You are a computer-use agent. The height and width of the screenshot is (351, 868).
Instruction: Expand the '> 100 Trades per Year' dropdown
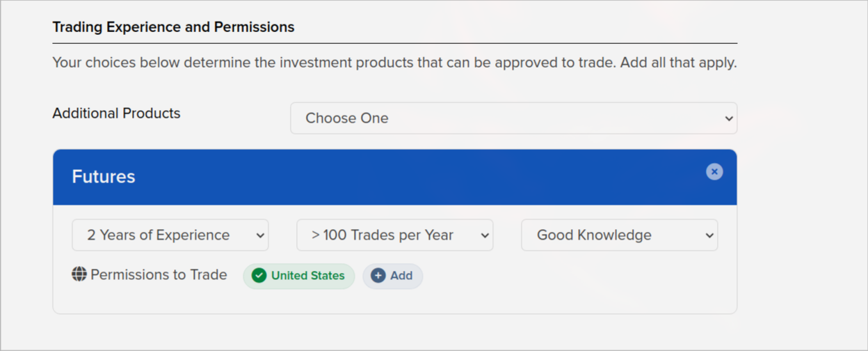tap(394, 235)
